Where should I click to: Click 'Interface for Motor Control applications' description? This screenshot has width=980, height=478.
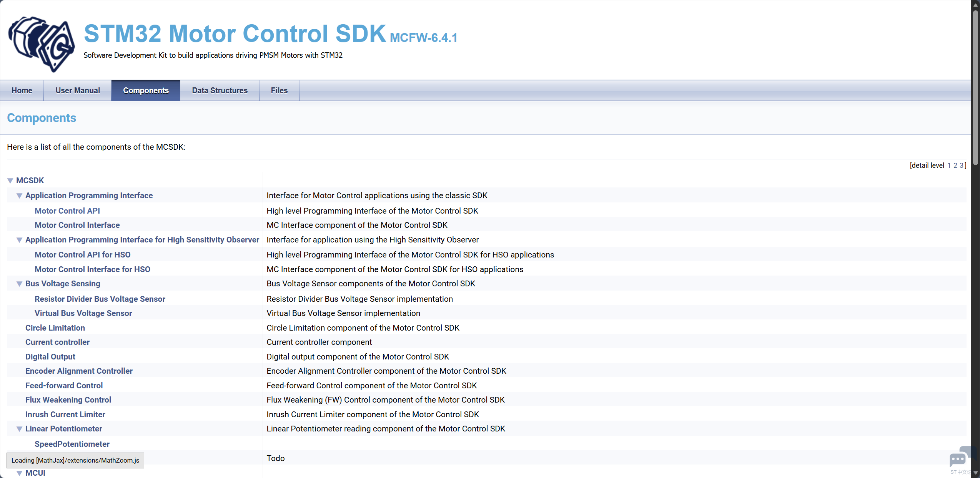tap(377, 196)
